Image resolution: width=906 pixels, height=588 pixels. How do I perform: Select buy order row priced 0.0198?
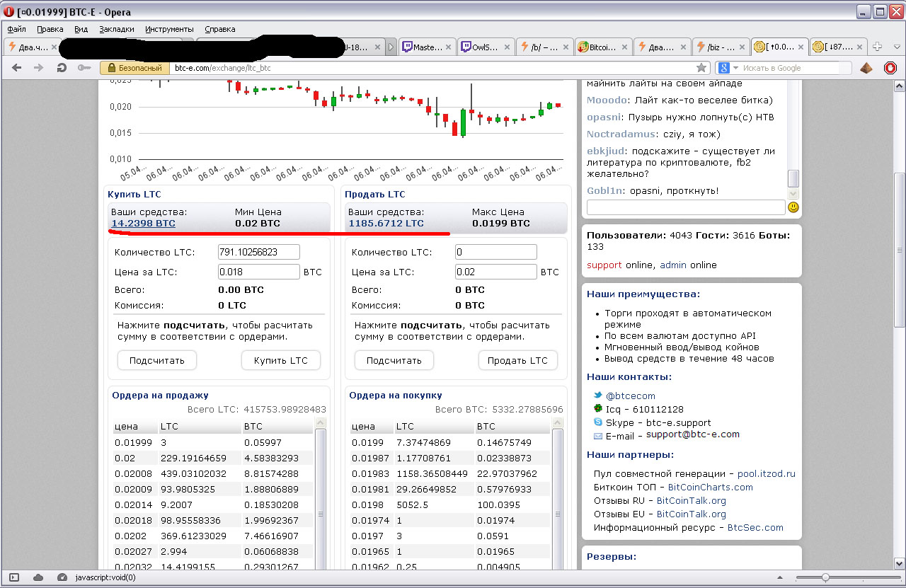tap(449, 505)
